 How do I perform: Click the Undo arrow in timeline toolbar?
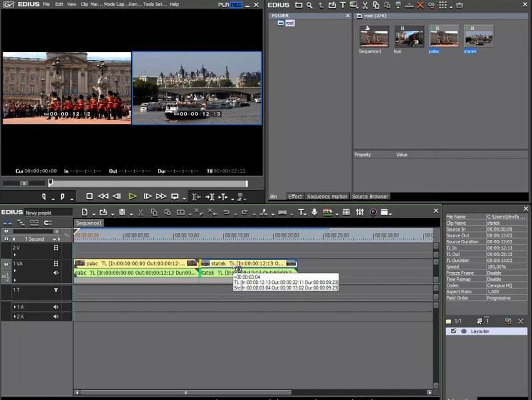pos(226,213)
